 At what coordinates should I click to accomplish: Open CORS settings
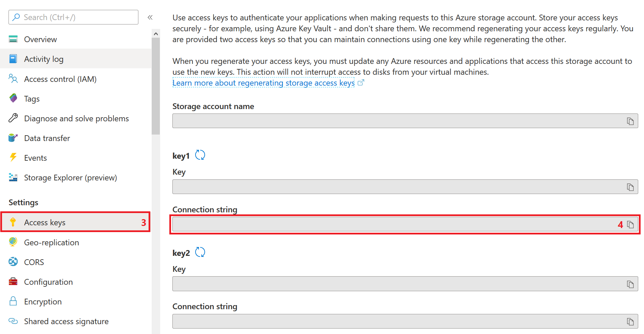pos(76,262)
